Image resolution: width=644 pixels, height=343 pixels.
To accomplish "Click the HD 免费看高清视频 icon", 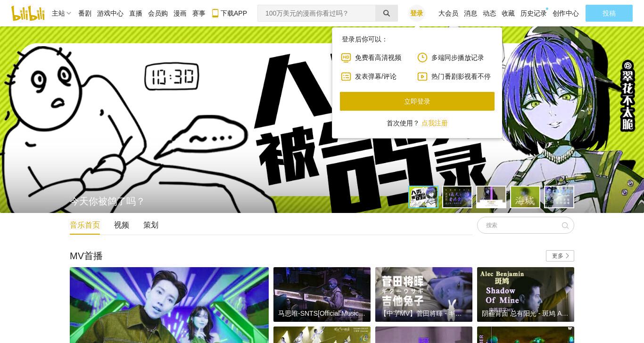I will pos(346,57).
